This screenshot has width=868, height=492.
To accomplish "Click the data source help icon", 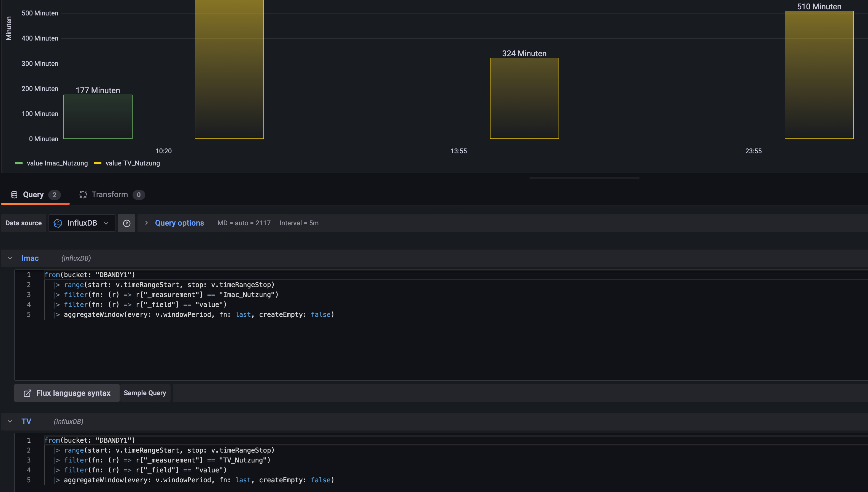I will tap(126, 223).
